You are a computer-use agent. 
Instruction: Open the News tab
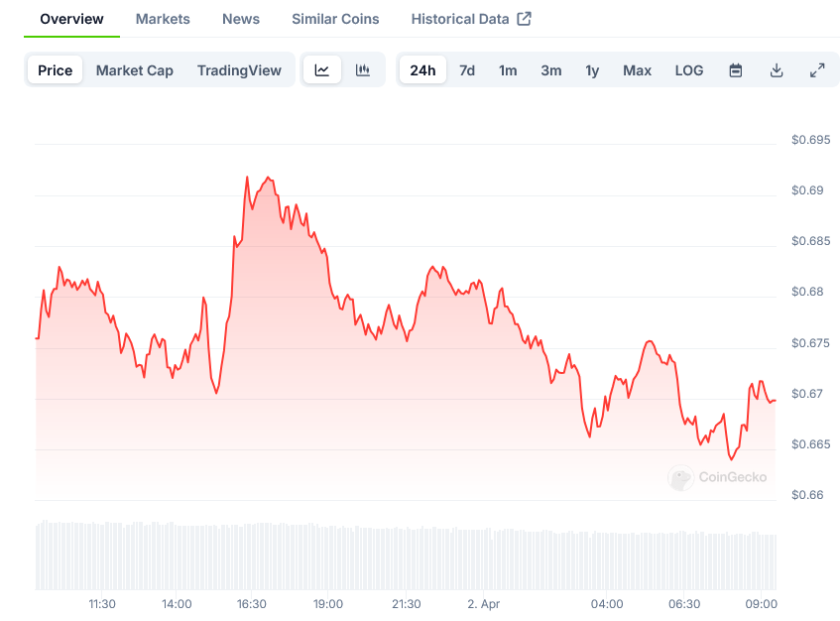coord(241,19)
